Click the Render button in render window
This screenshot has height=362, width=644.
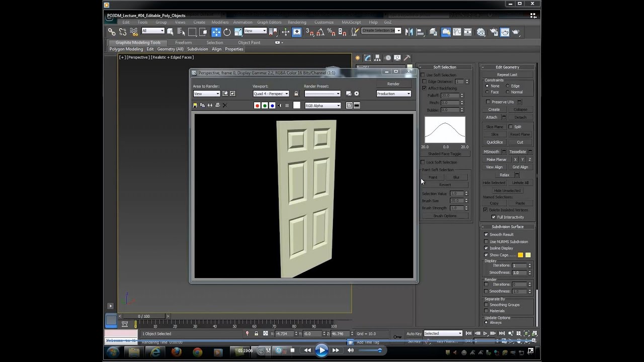393,84
